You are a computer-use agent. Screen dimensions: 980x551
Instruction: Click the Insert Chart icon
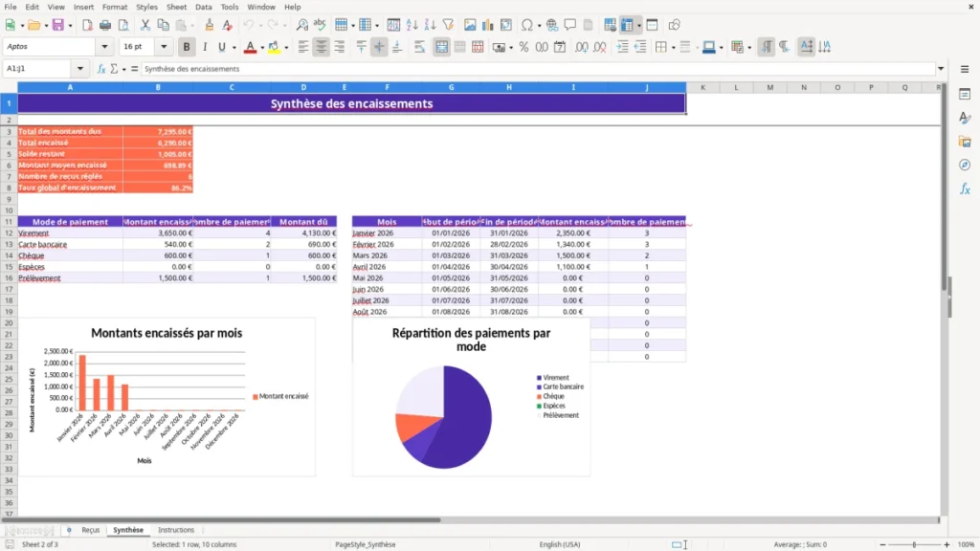tap(487, 25)
